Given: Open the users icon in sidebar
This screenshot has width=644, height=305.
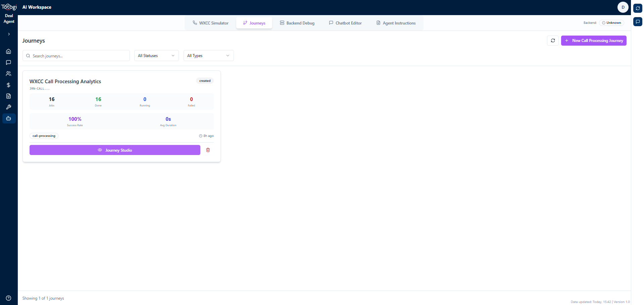Looking at the screenshot, I should point(9,73).
